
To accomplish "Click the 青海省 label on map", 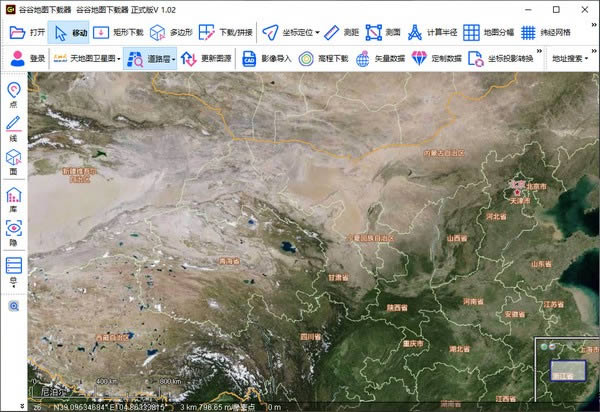I will pyautogui.click(x=229, y=261).
